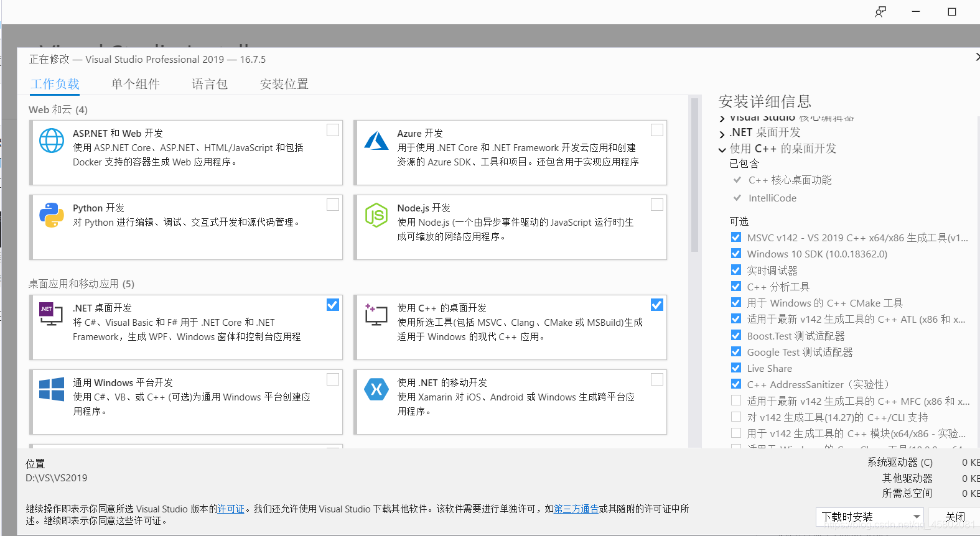Uncheck the .NET 桌面开发 workload checkbox
980x536 pixels.
point(333,305)
